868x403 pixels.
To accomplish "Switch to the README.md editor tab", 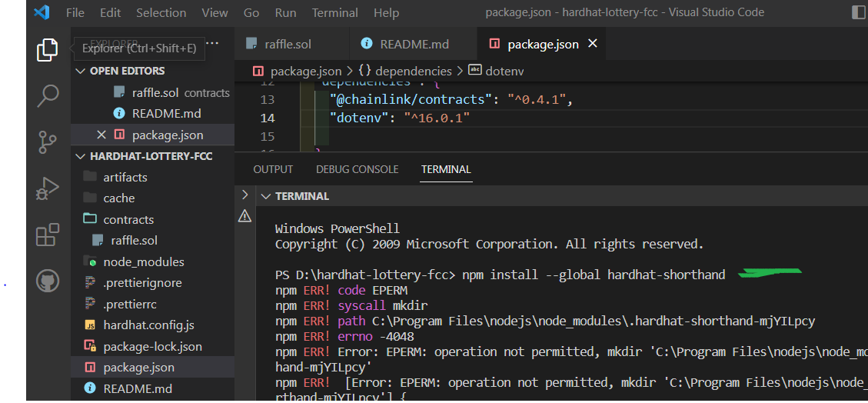I will (413, 44).
